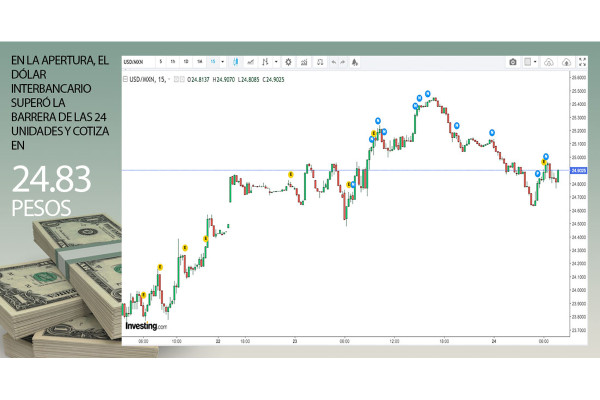600x400 pixels.
Task: Open the indicators icon
Action: (x=304, y=62)
